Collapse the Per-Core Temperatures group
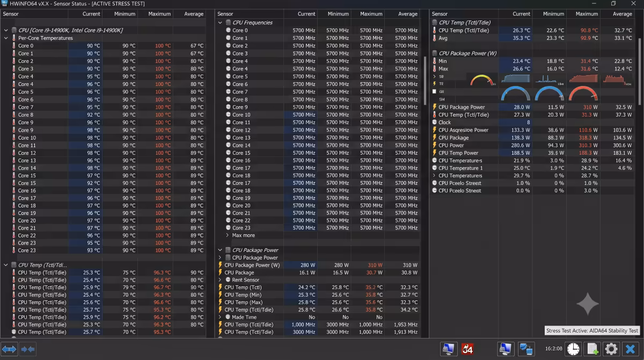644x360 pixels. tap(6, 38)
